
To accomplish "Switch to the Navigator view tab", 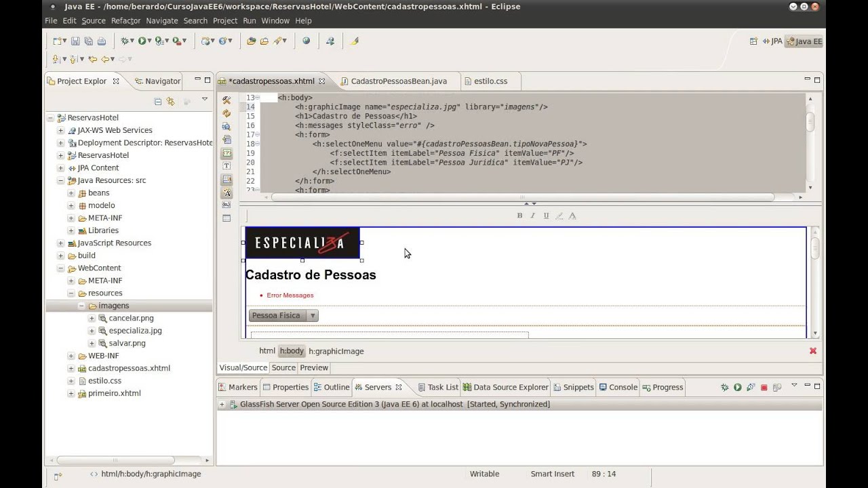I will pos(157,81).
